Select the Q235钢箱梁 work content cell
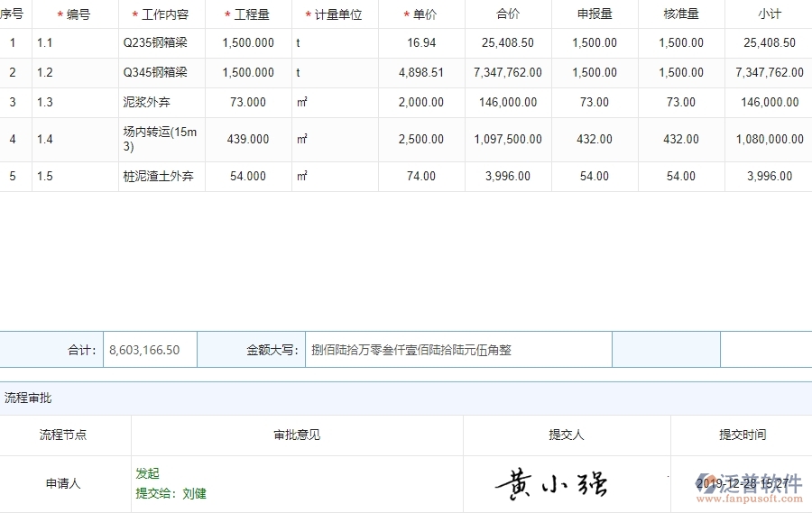The image size is (812, 513). coord(155,42)
